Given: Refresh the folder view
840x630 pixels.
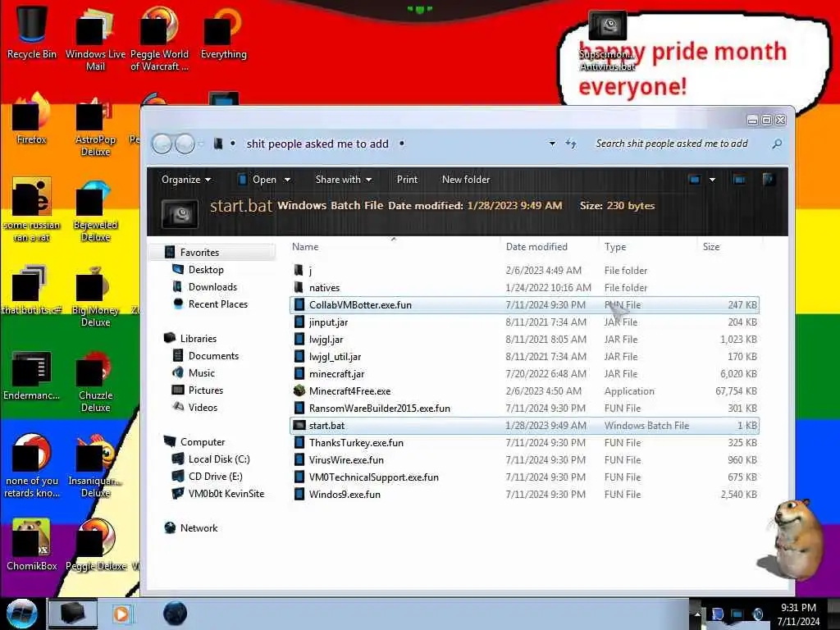Looking at the screenshot, I should 571,144.
